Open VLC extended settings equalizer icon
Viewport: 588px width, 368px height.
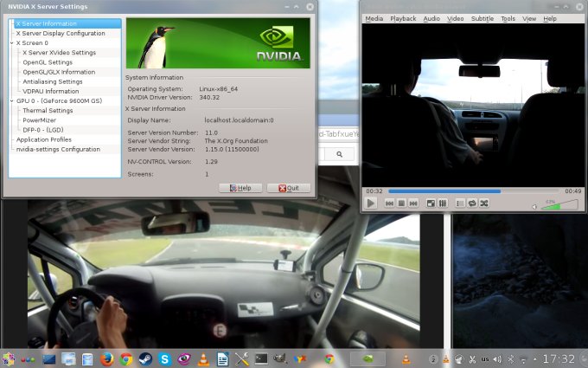(x=443, y=203)
